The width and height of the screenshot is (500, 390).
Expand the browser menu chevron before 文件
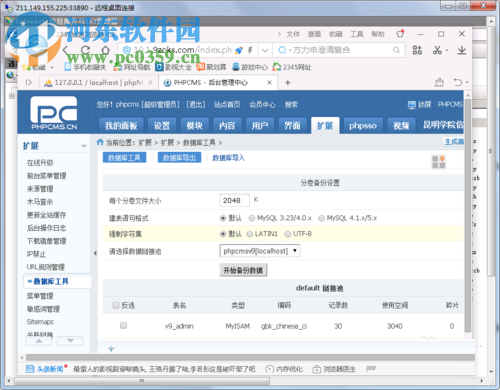coord(279,34)
